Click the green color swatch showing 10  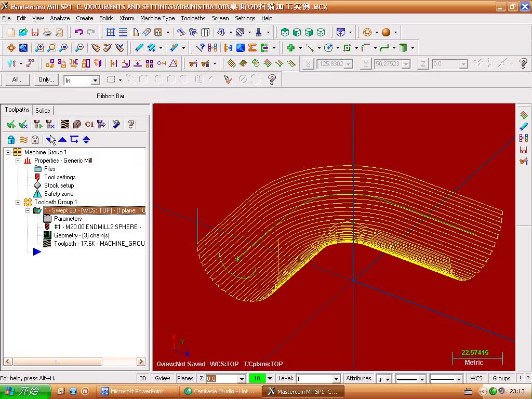click(x=257, y=378)
